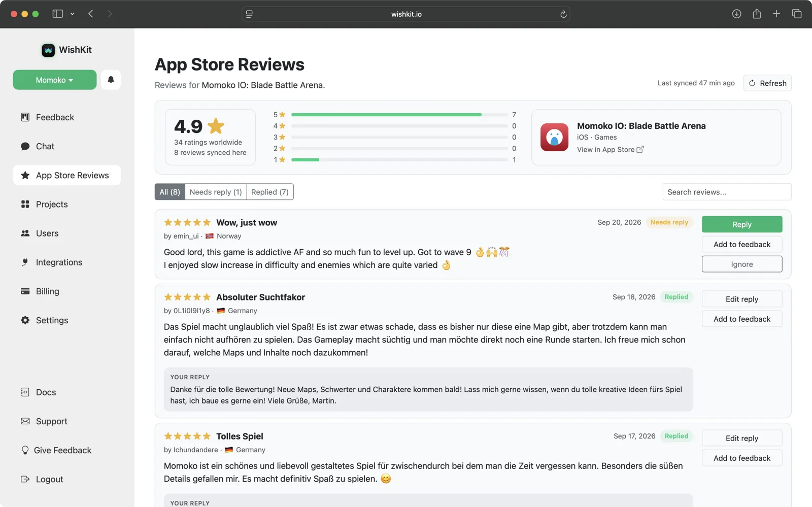Open View in App Store link
Screen dimensions: 812x507
click(610, 150)
